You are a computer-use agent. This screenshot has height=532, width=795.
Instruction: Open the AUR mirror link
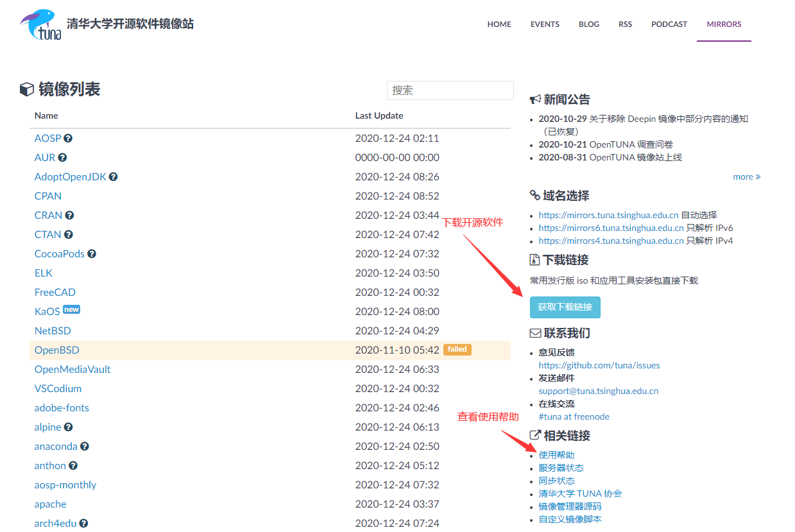click(45, 157)
